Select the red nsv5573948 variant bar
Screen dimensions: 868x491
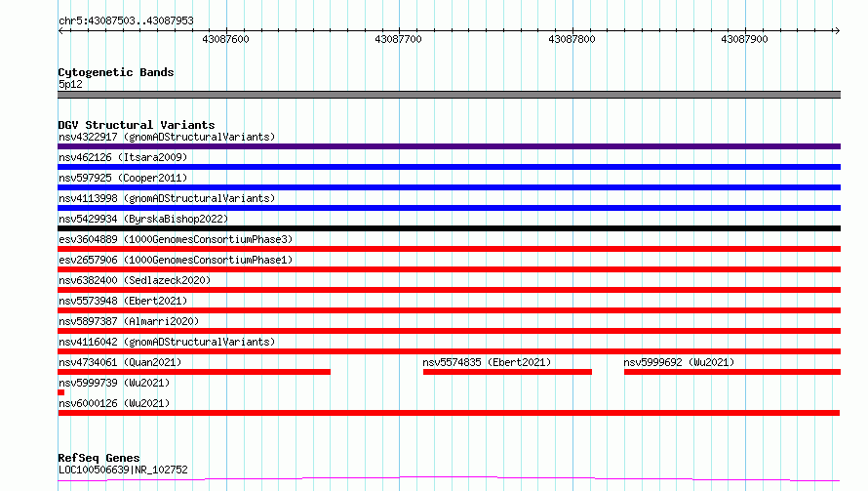pyautogui.click(x=449, y=310)
